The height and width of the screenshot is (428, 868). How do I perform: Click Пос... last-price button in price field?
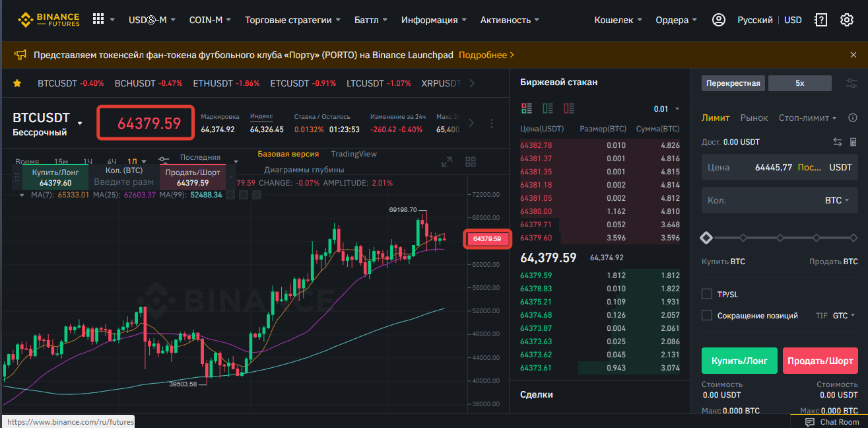point(810,167)
